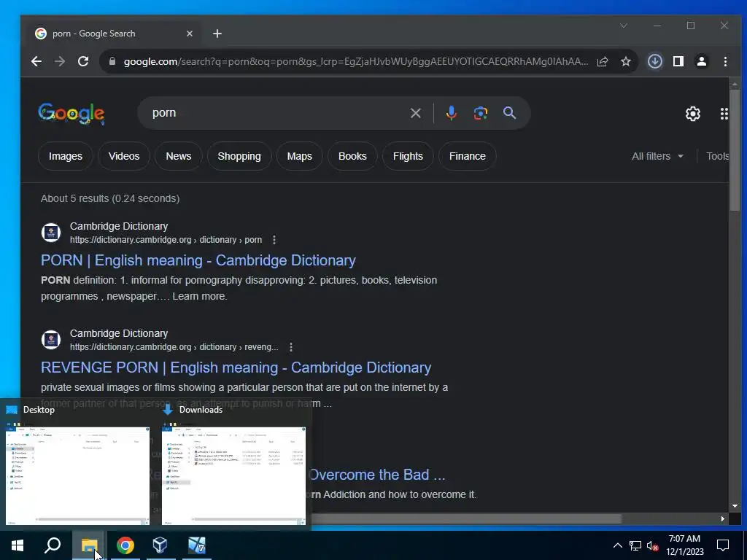Screen dimensions: 747x560
Task: Click the magnifier search submit icon
Action: pyautogui.click(x=509, y=113)
